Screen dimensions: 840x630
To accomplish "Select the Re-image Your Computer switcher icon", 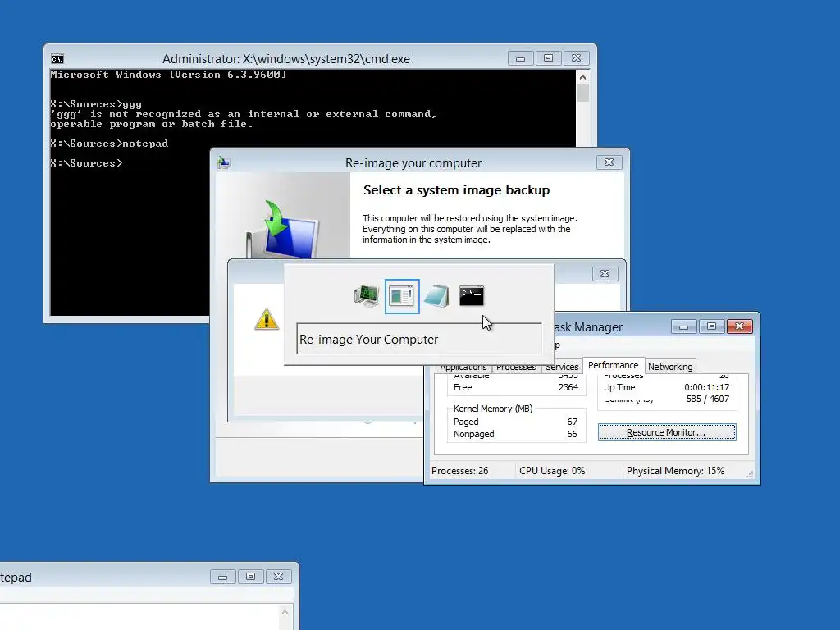I will (402, 296).
